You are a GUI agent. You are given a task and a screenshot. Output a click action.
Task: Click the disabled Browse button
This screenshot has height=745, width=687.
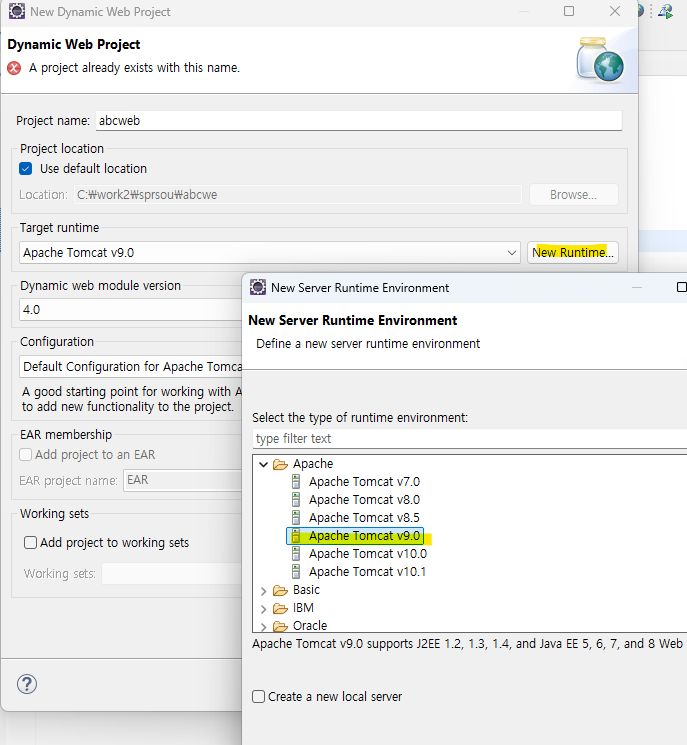point(573,195)
